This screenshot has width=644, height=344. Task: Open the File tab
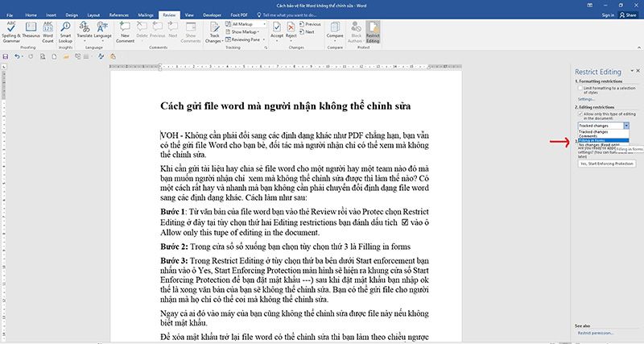tap(10, 15)
